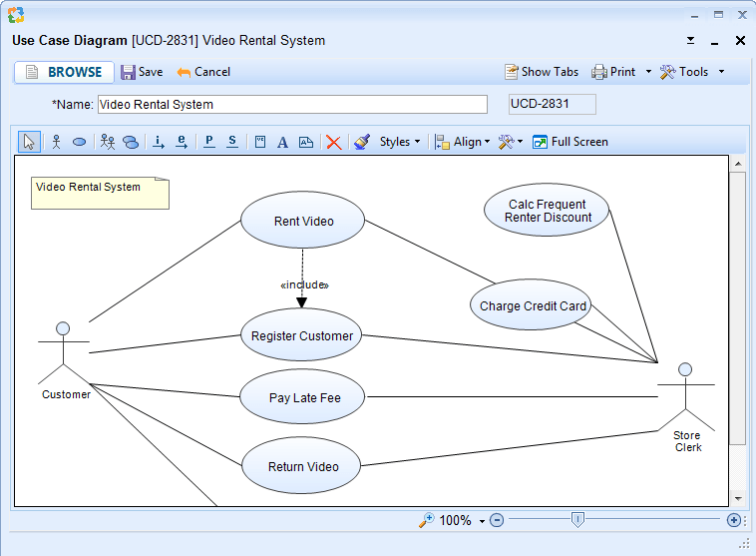Click the zoom slider handle
The width and height of the screenshot is (756, 556).
(577, 520)
